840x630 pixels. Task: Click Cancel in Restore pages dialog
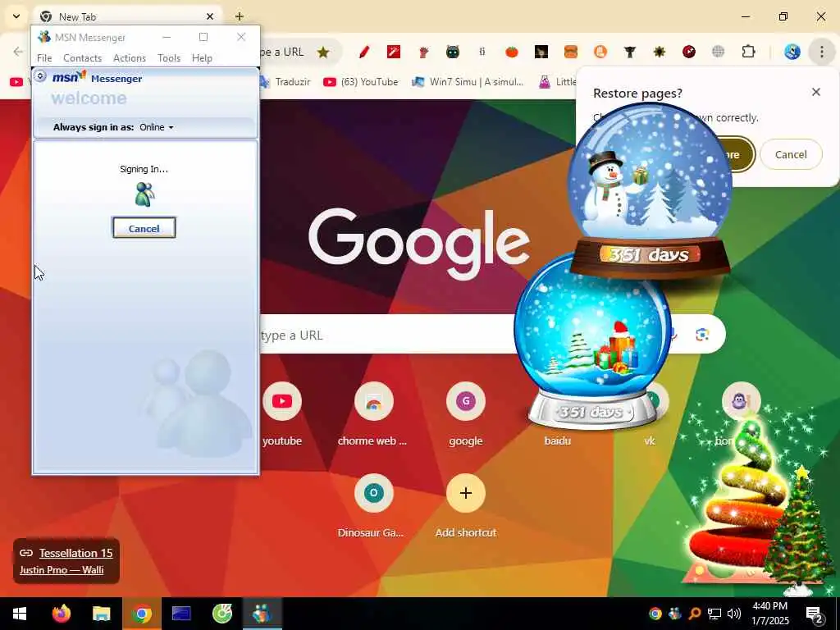(791, 154)
